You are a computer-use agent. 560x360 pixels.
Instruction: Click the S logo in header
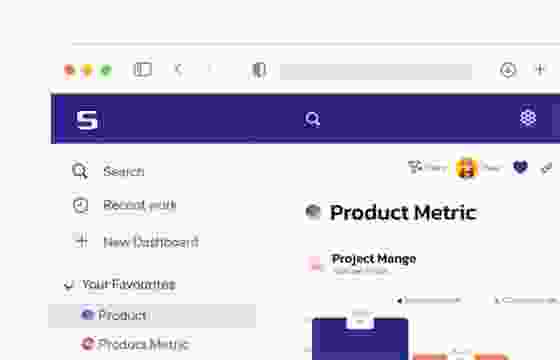87,120
